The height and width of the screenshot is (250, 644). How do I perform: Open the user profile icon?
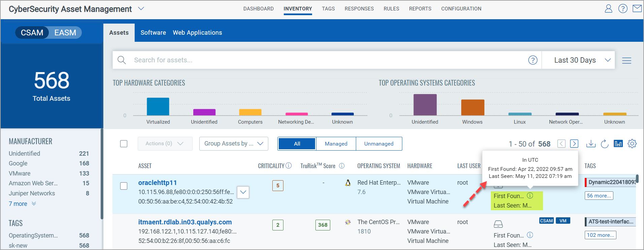click(x=608, y=8)
